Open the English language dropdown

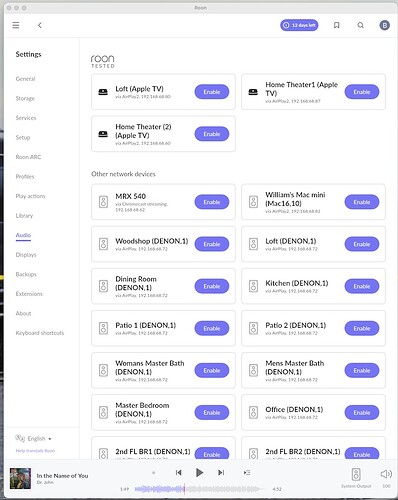tap(33, 438)
